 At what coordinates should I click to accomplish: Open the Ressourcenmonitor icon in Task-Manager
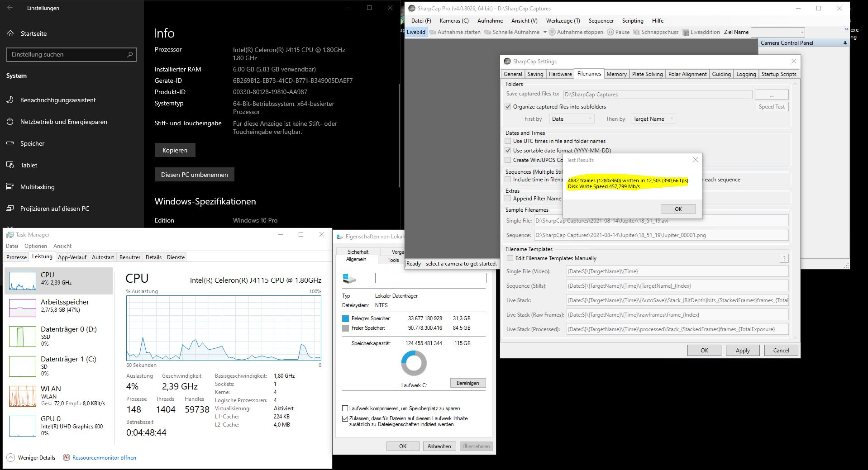(67, 457)
